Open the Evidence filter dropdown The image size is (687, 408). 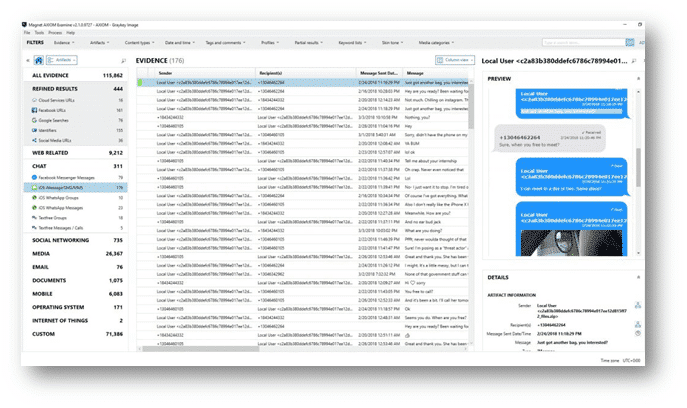pyautogui.click(x=64, y=43)
